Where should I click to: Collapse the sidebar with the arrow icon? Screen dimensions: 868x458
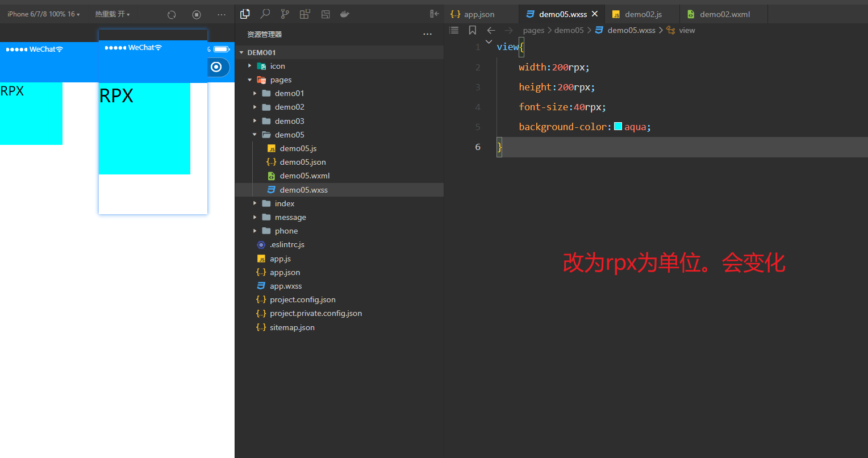tap(435, 14)
